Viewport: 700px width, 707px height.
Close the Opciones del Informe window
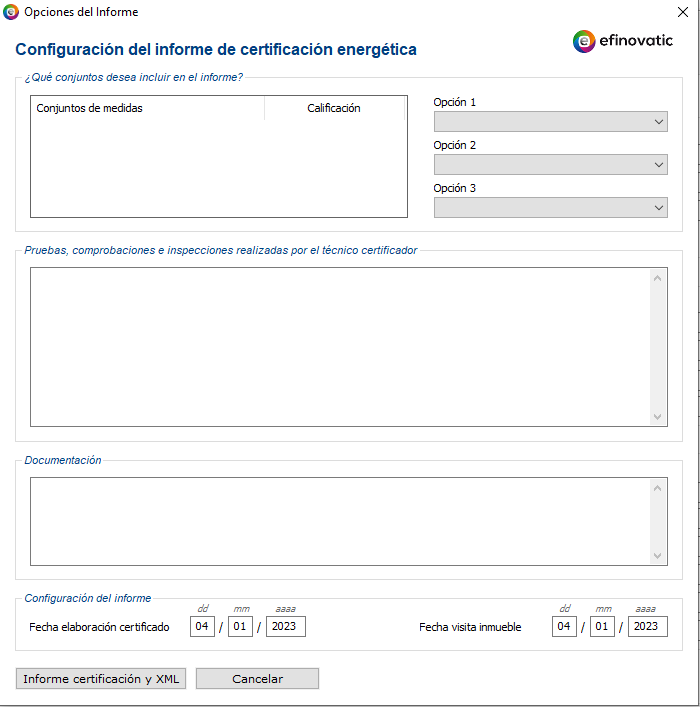point(681,12)
